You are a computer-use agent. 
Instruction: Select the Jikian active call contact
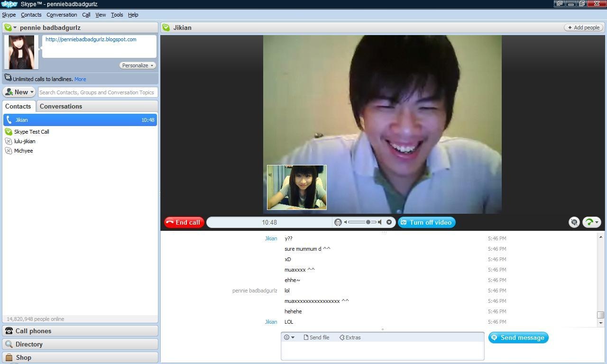[x=80, y=120]
